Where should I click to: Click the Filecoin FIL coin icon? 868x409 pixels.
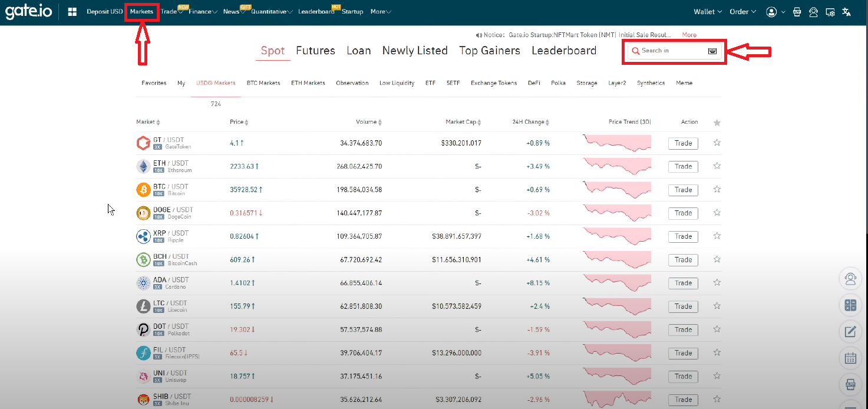[x=143, y=353]
